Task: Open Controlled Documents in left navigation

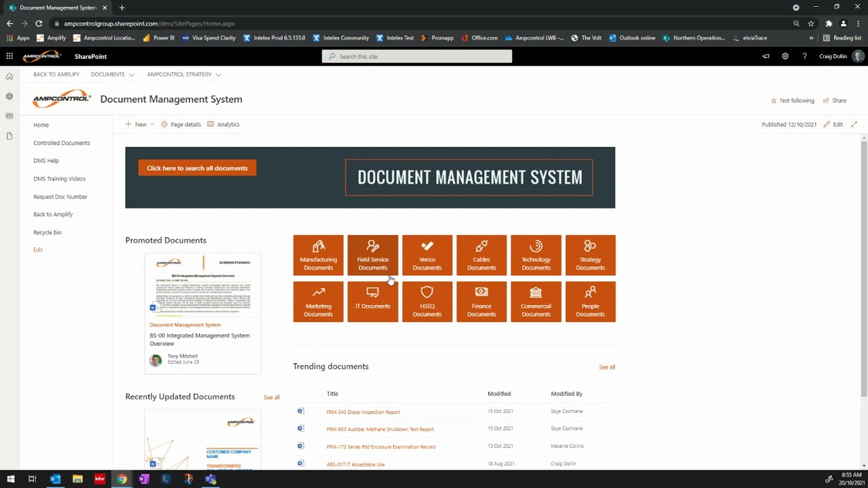Action: pos(62,143)
